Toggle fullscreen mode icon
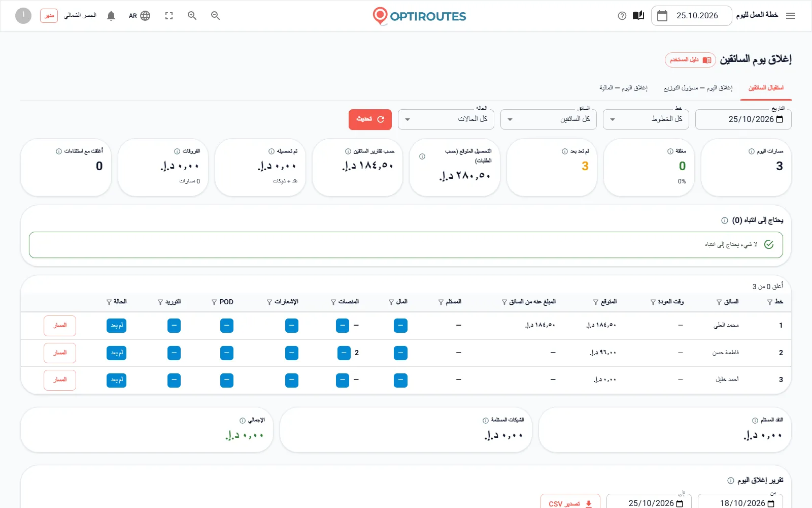Viewport: 812px width, 508px height. pyautogui.click(x=169, y=16)
